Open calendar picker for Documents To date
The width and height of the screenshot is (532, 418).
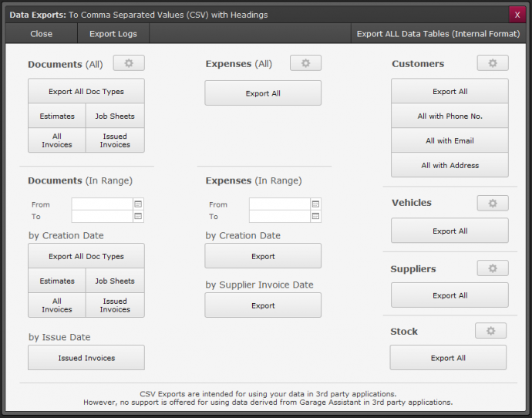point(138,216)
